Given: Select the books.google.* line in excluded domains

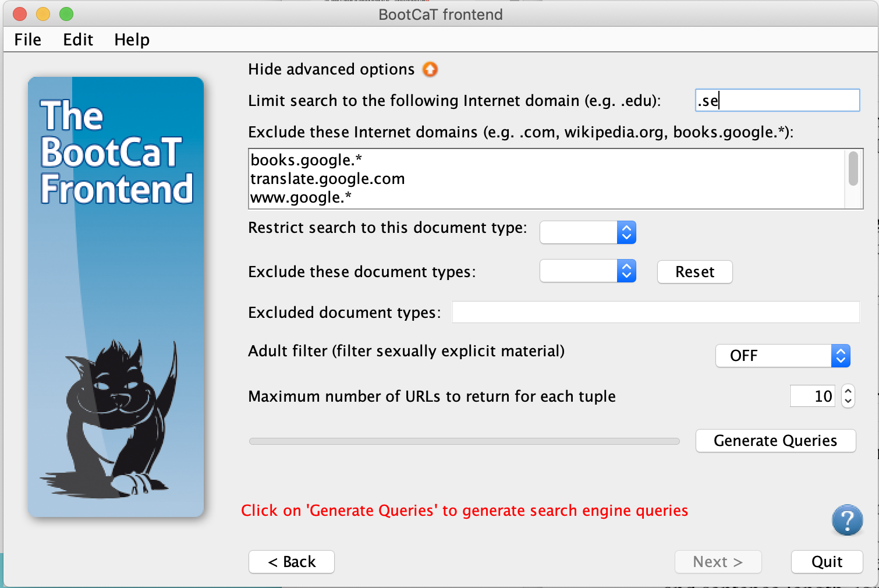Looking at the screenshot, I should coord(306,160).
